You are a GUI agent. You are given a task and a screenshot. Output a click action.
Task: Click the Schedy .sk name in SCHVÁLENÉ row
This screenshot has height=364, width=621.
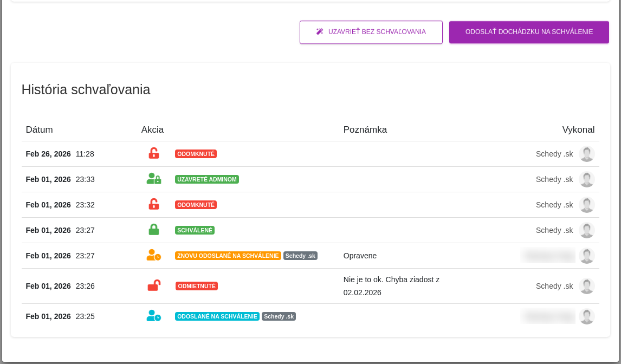554,230
